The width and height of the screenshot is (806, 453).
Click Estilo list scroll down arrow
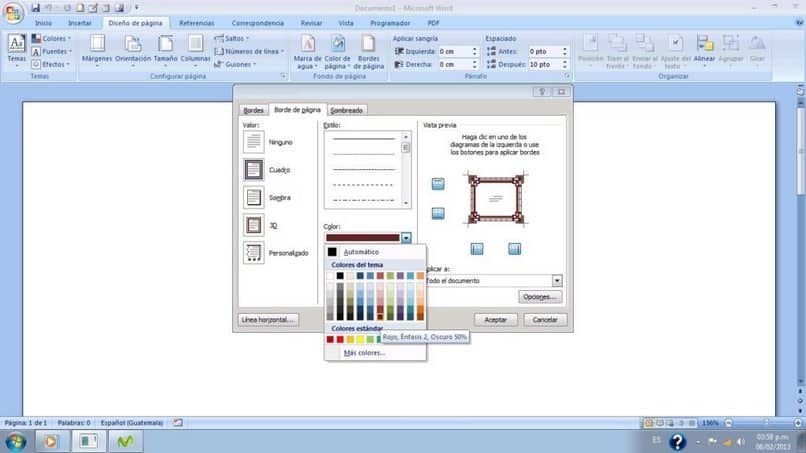coord(406,203)
